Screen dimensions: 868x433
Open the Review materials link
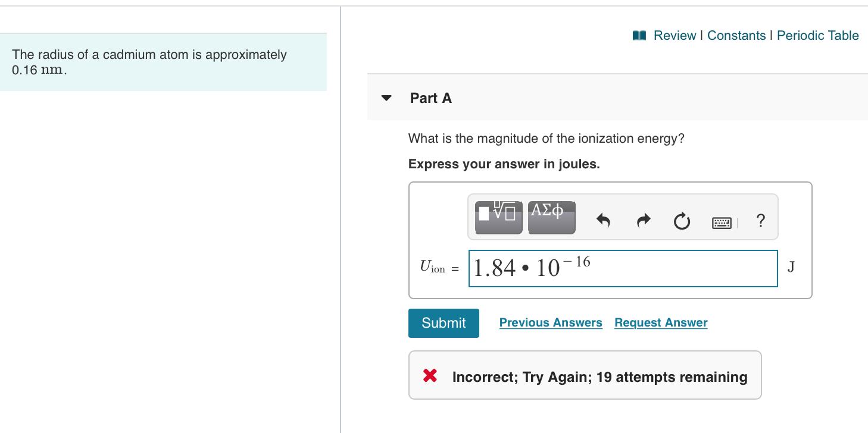675,35
